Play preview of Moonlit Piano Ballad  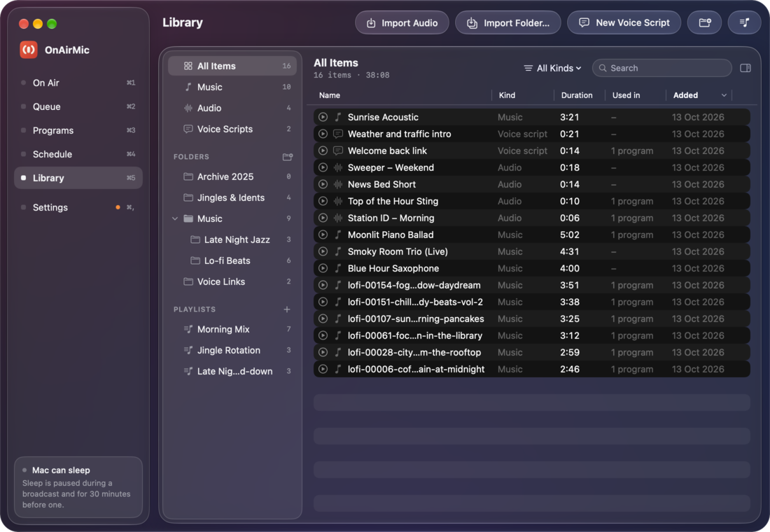pos(323,234)
